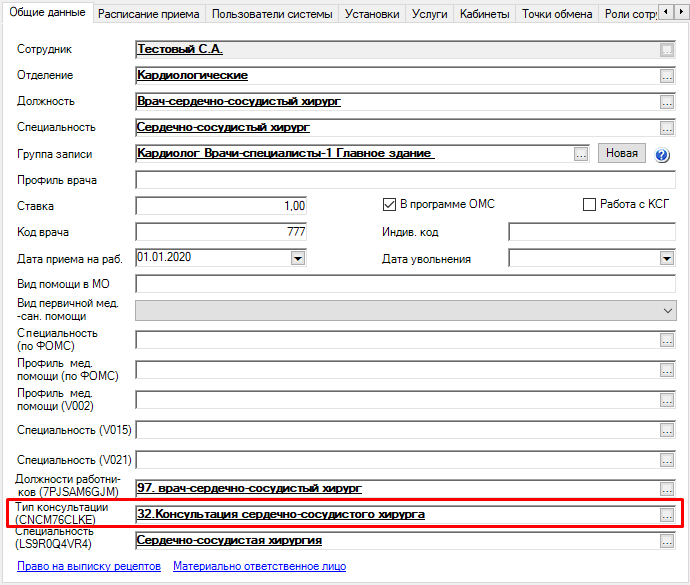Enable the Работа с КСГ checkbox

pyautogui.click(x=589, y=205)
